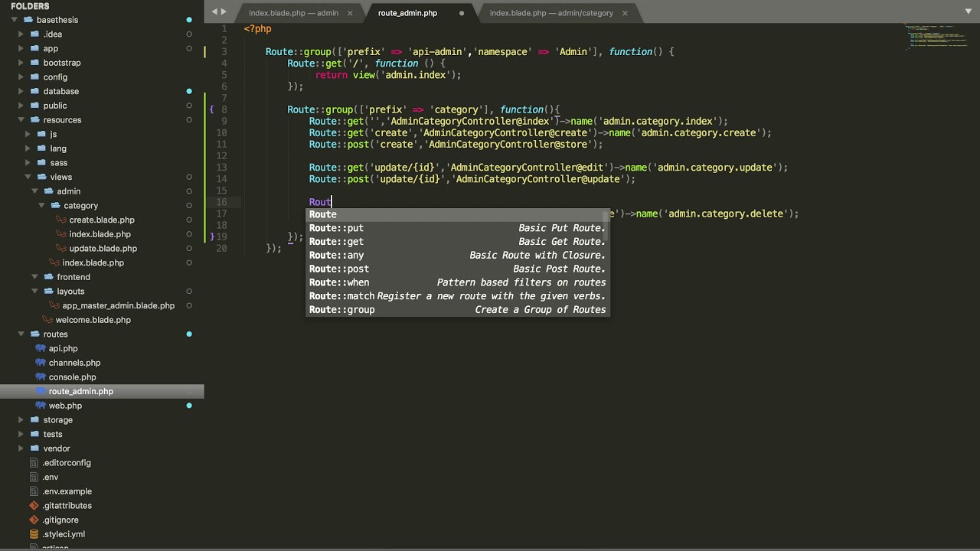Expand the lang folder

[x=28, y=148]
